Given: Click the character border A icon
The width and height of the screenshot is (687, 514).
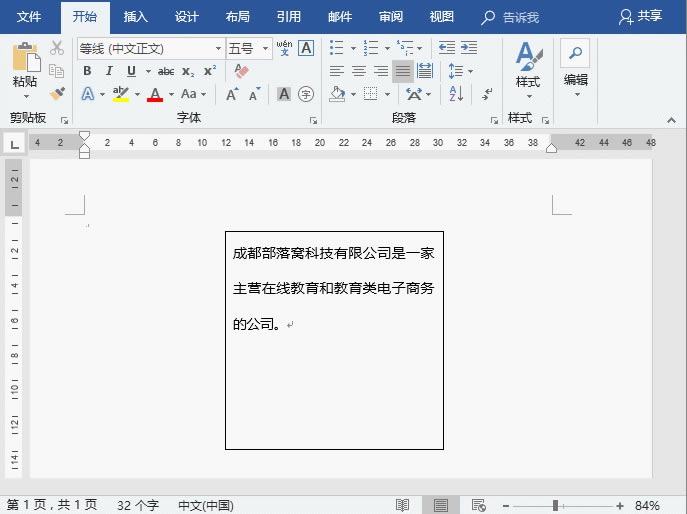Looking at the screenshot, I should point(306,48).
